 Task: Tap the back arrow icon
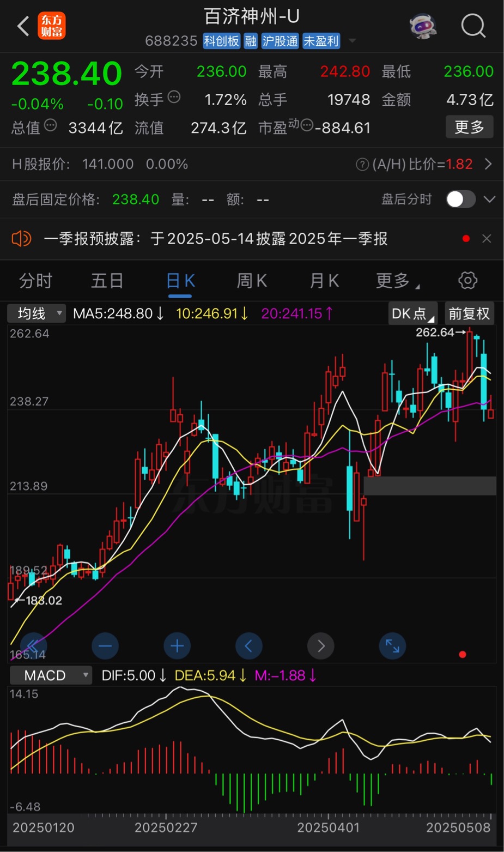pos(23,26)
